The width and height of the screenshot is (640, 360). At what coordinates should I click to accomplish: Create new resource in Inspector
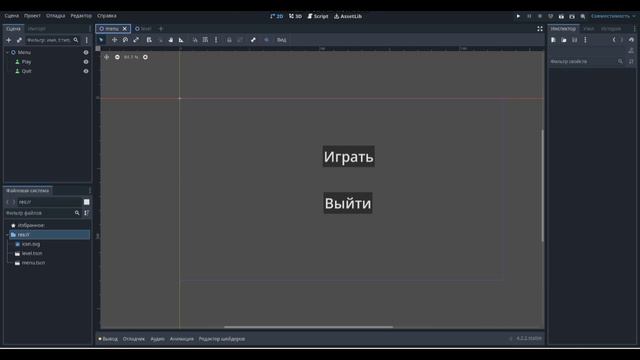point(553,40)
